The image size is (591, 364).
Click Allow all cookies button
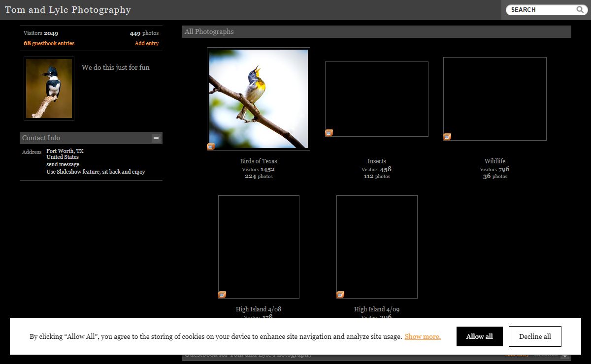click(480, 336)
